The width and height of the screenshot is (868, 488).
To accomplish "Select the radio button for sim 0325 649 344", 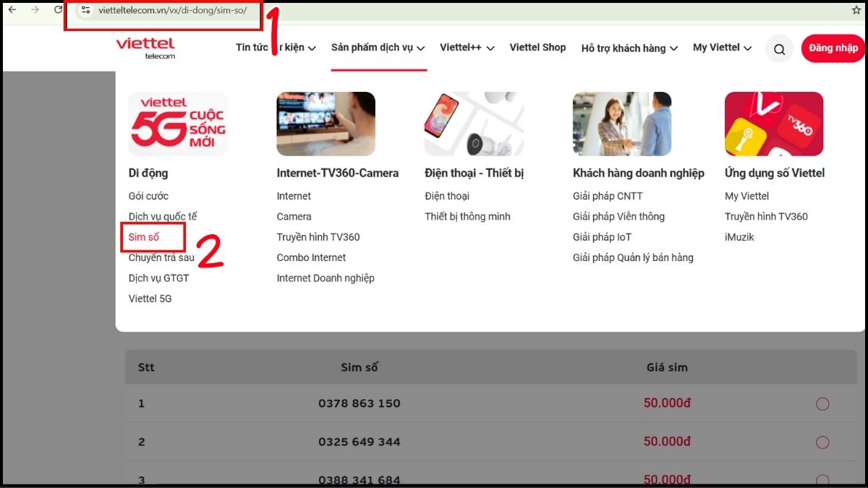I will tap(822, 442).
